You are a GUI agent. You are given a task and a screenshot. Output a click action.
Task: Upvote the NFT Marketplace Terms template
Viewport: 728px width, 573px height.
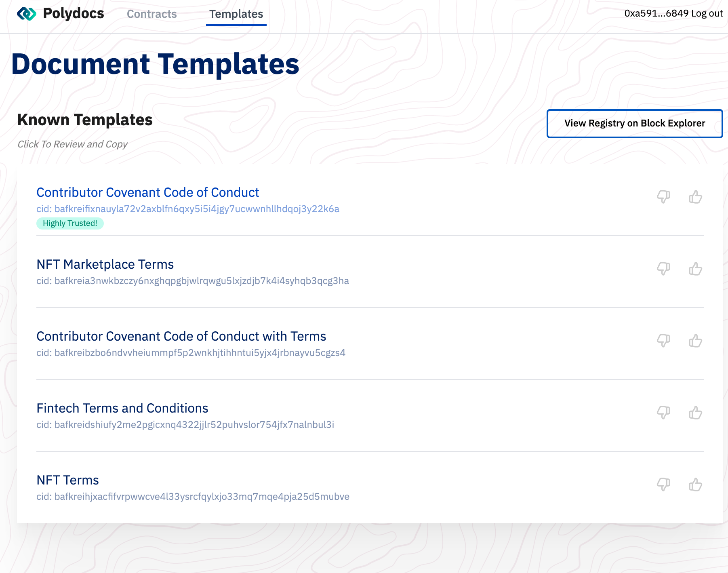pyautogui.click(x=695, y=269)
